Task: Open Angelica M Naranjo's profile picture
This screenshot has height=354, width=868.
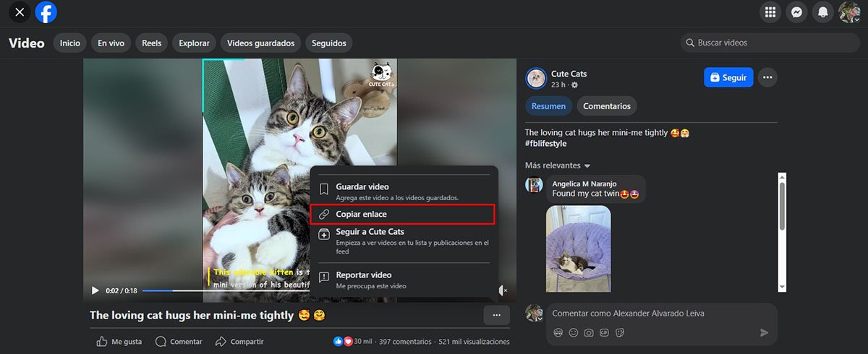Action: click(535, 185)
